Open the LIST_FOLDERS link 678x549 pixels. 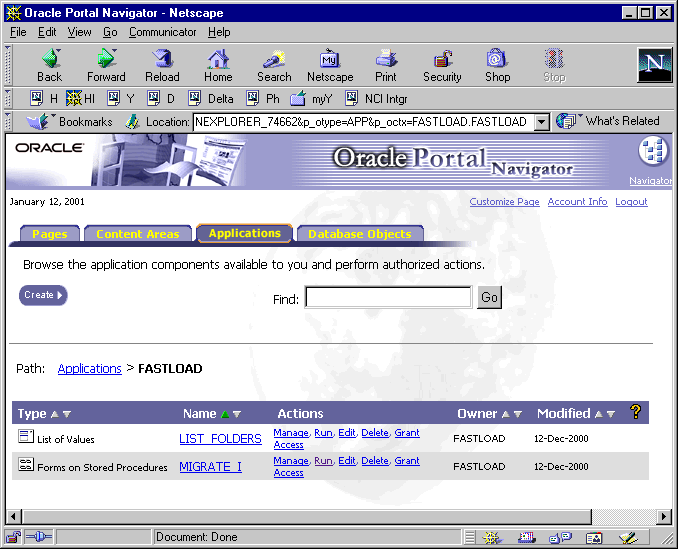point(220,439)
